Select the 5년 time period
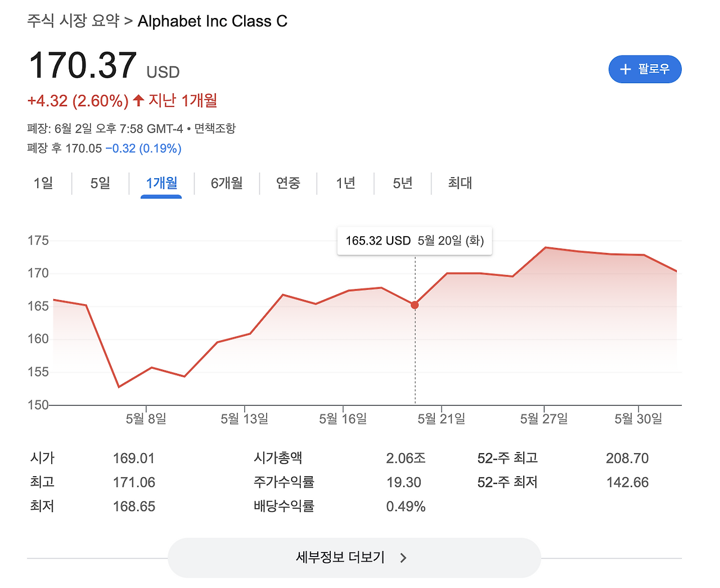Screen dimensions: 720x588 pos(402,183)
